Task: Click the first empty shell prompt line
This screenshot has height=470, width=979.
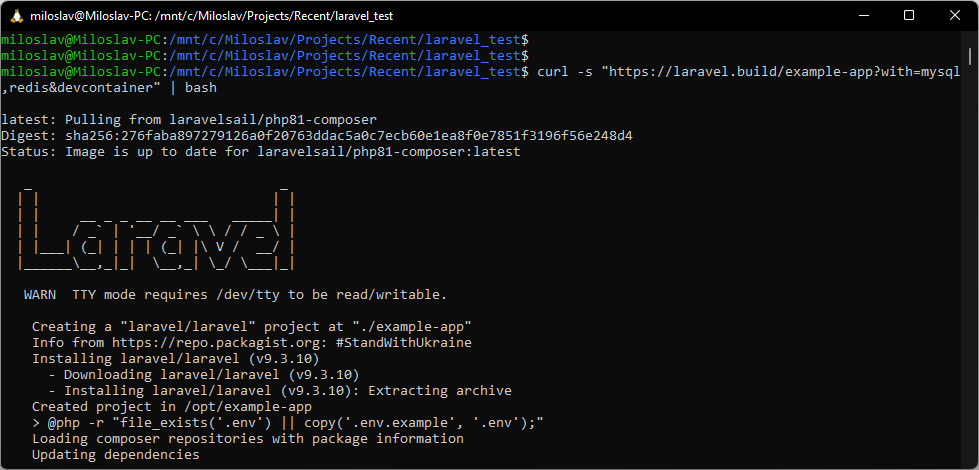Action: (265, 40)
